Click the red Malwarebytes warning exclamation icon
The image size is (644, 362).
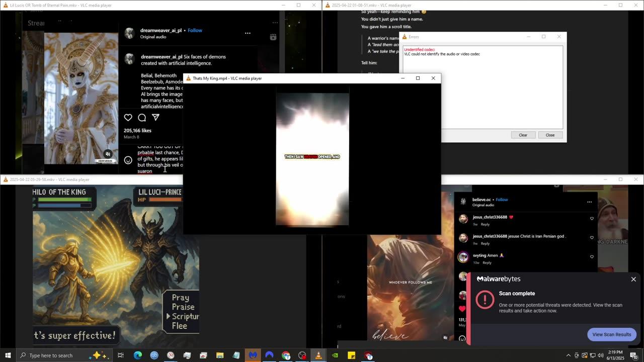[x=485, y=300]
